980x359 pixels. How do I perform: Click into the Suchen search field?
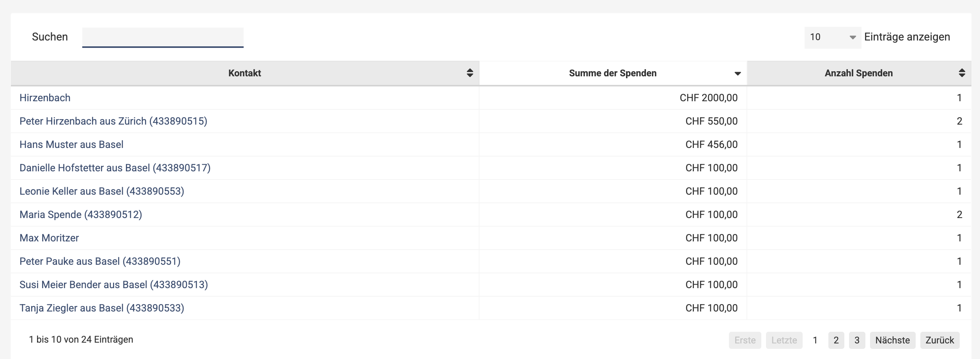(x=163, y=37)
